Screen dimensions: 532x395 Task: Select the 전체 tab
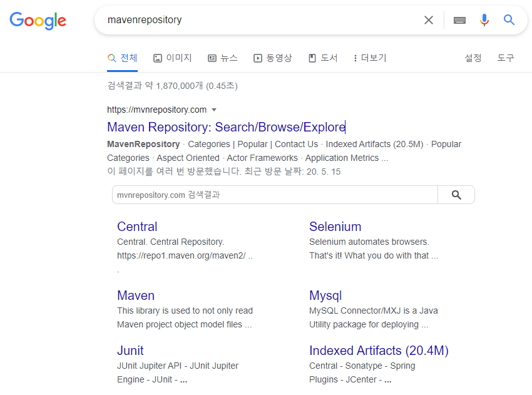123,58
